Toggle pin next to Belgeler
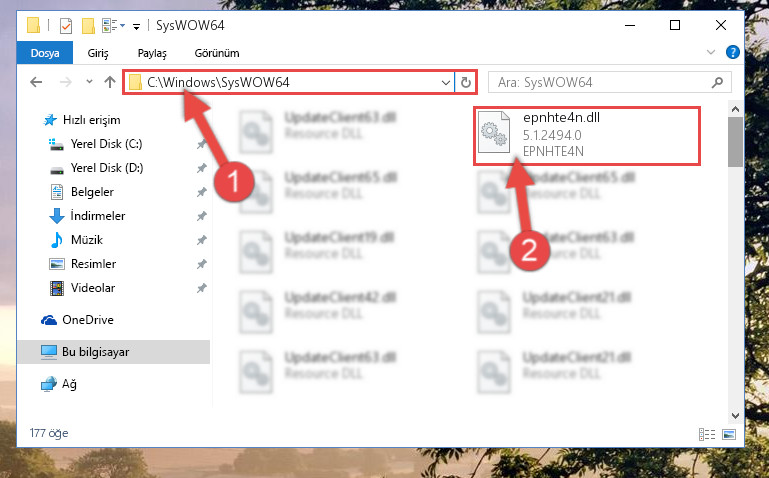Screen dimensions: 769x478 pyautogui.click(x=201, y=192)
